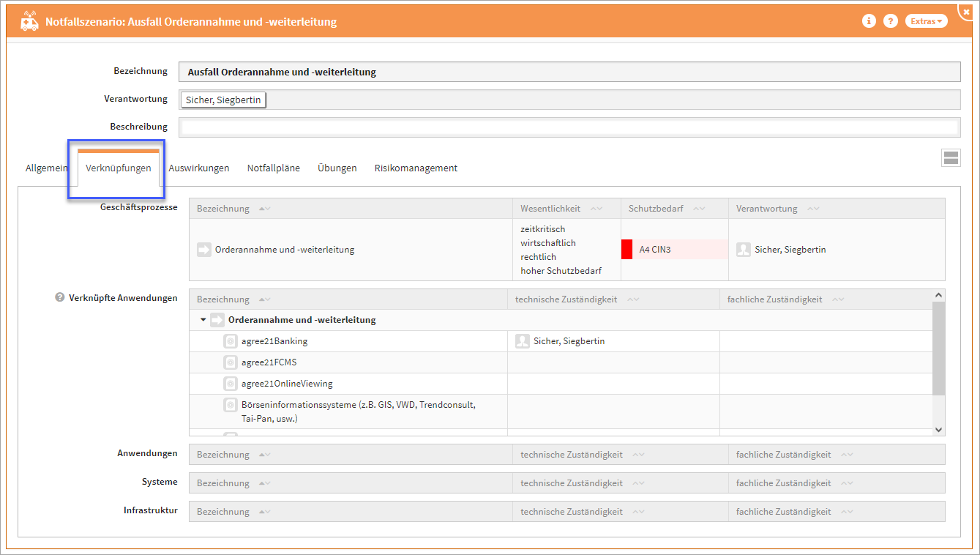Image resolution: width=980 pixels, height=555 pixels.
Task: Switch to the Auswirkungen tab
Action: (x=199, y=168)
